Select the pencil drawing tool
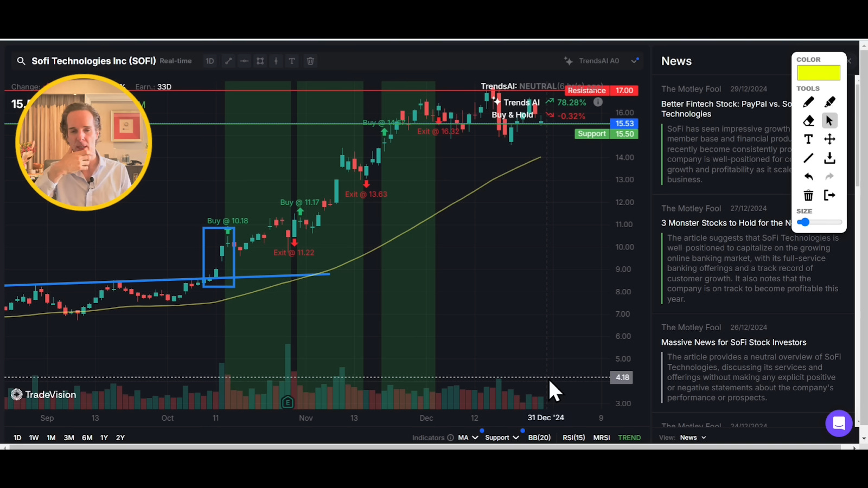The width and height of the screenshot is (868, 488). pyautogui.click(x=808, y=102)
